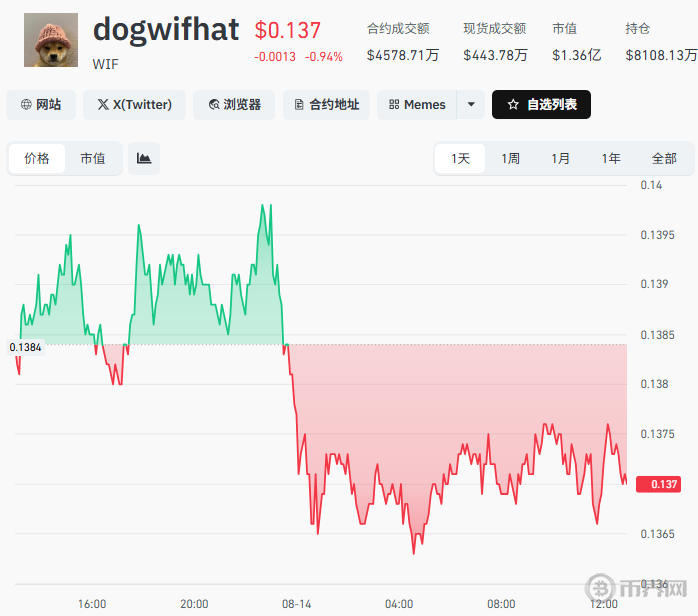Click the 0.1365 y-axis label
Viewport: 698px width, 616px height.
pos(657,534)
